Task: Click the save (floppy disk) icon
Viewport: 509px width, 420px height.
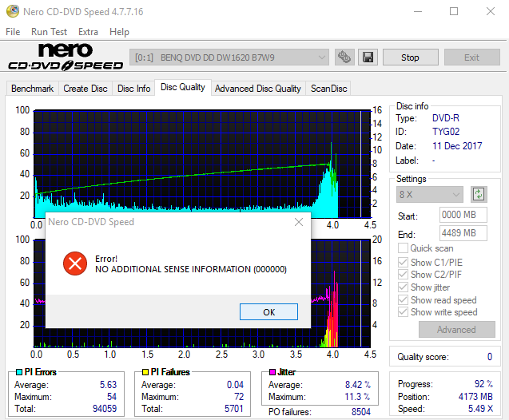Action: click(x=368, y=57)
